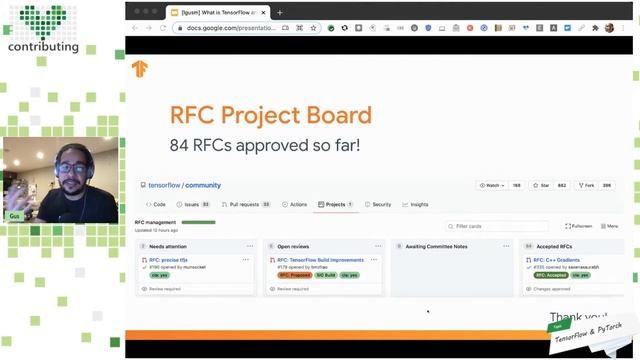
Task: Close the 'What is TensorFlow' browser tab
Action: click(x=263, y=13)
